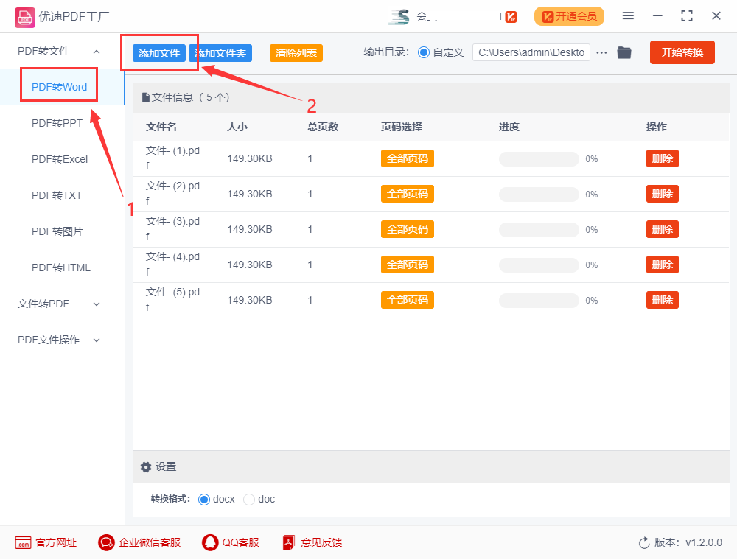Open the hamburger menu icon in the title bar

(628, 16)
